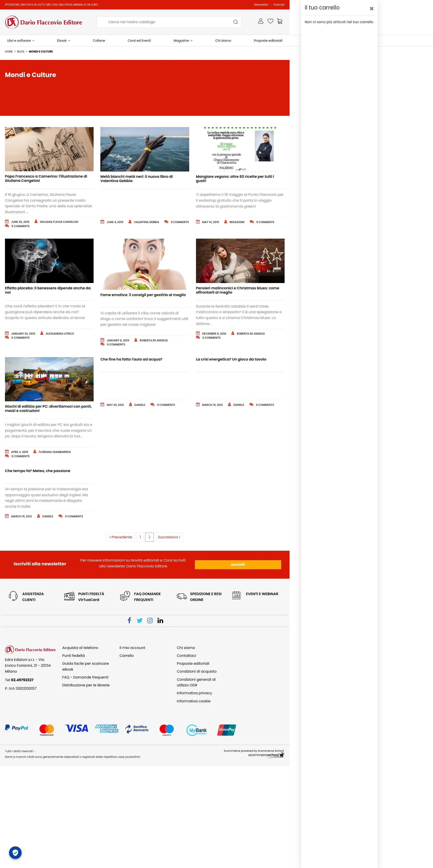Go to HOME in the breadcrumb
The height and width of the screenshot is (868, 433).
(x=9, y=52)
